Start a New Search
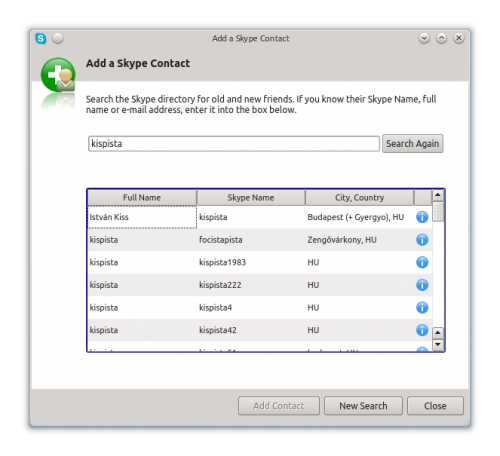The width and height of the screenshot is (500, 456). coord(363,406)
